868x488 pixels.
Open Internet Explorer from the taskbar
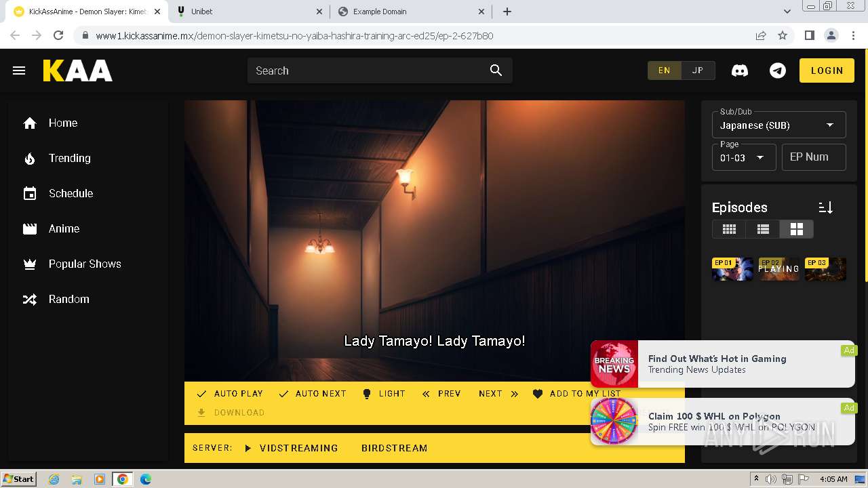click(54, 479)
